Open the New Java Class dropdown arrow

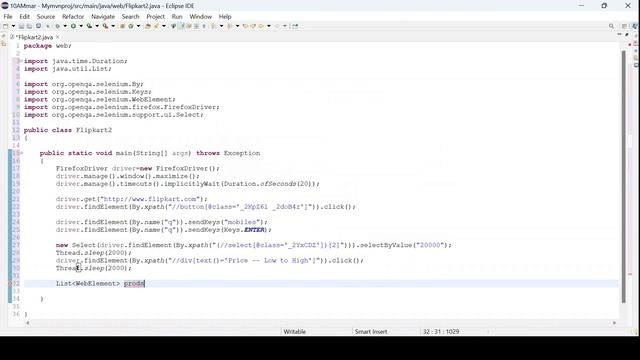pyautogui.click(x=138, y=26)
